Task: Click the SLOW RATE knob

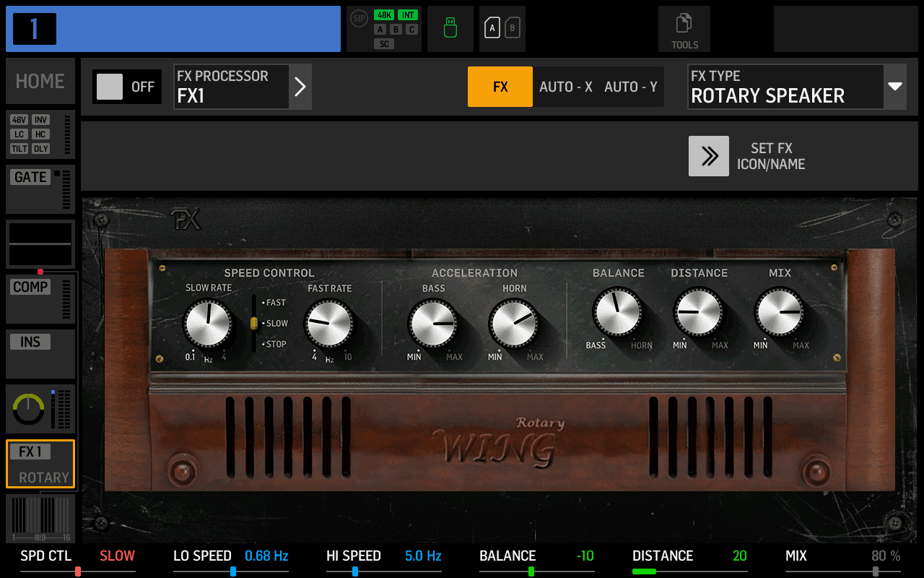Action: 208,324
